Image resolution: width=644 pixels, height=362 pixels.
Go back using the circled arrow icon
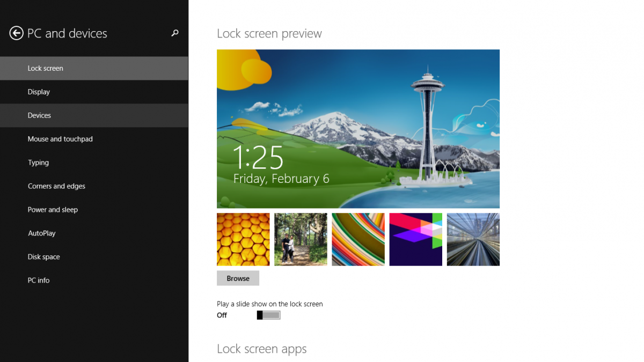16,33
